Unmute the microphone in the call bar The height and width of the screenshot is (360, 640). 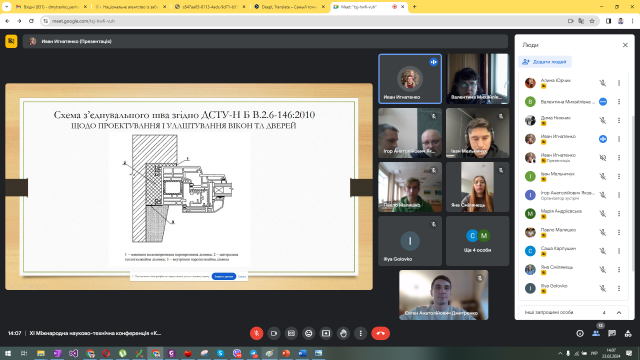tap(256, 333)
